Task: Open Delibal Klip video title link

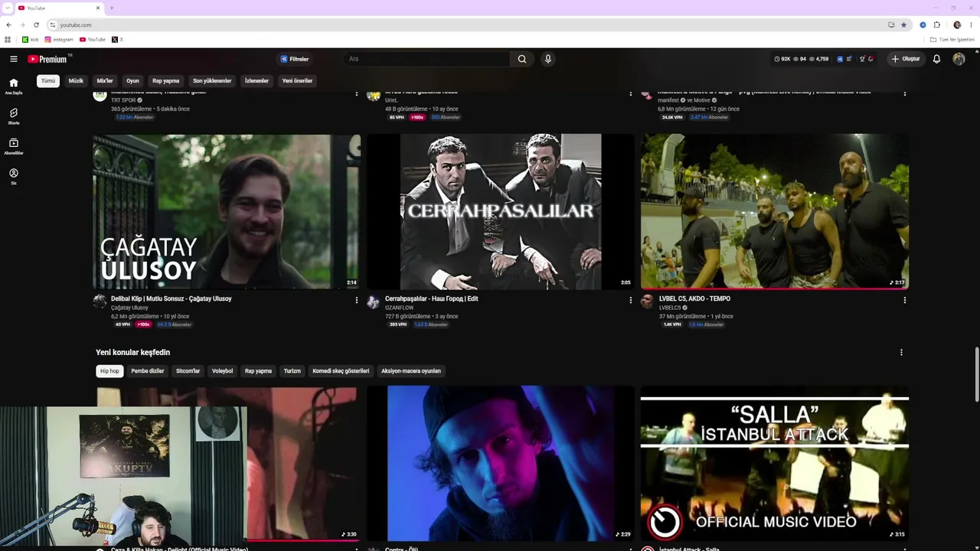Action: [171, 298]
